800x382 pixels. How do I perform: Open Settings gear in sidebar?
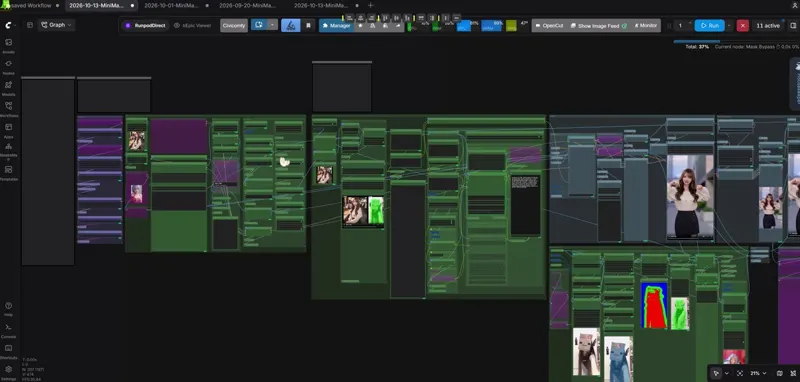coord(9,372)
